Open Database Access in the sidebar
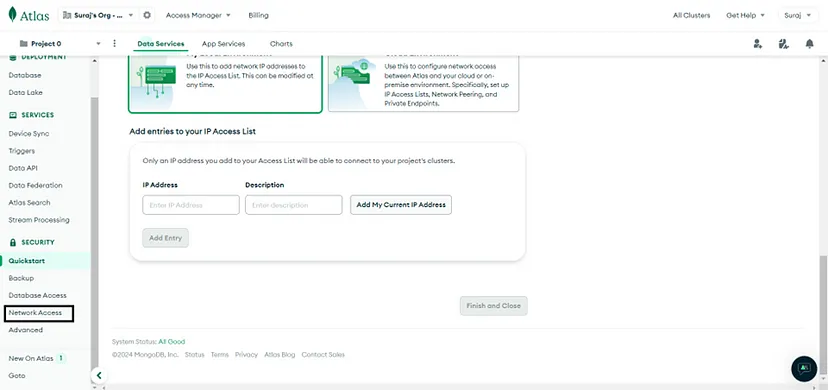 37,296
